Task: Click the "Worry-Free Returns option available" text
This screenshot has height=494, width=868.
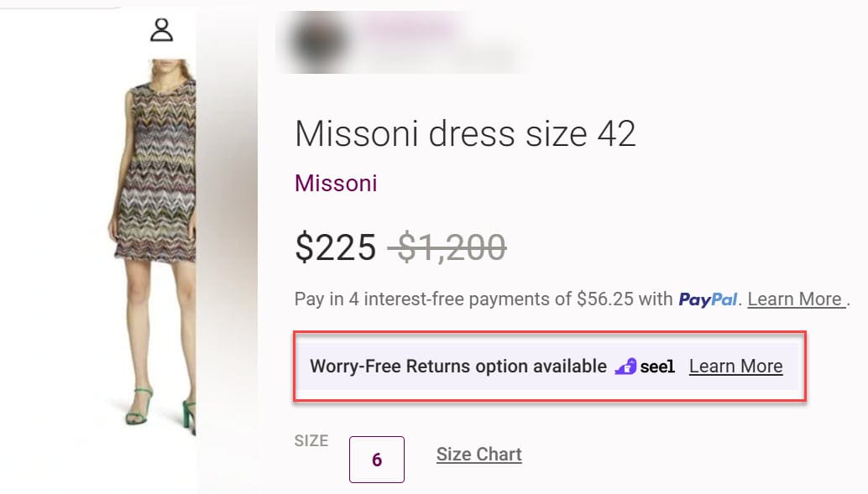Action: 458,367
